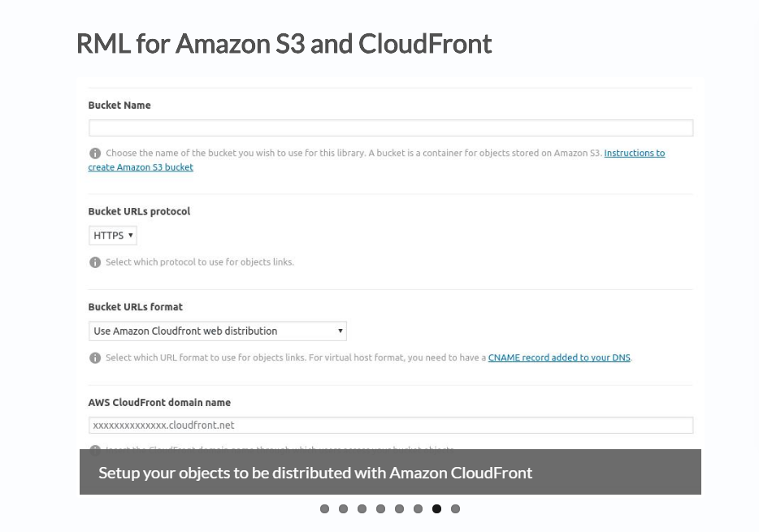Switch to the fifth slideshow dot
The height and width of the screenshot is (532, 759).
coord(399,509)
